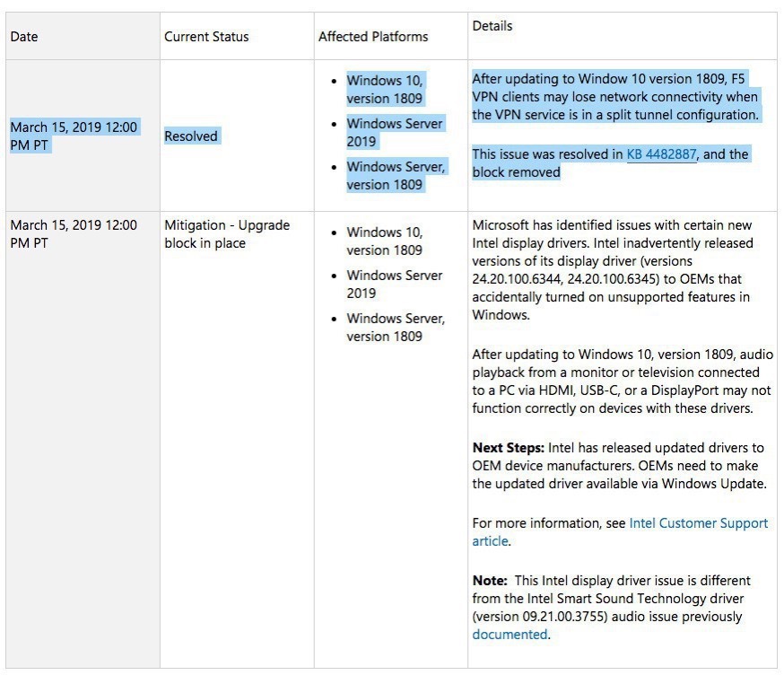Viewport: 784px width, 675px height.
Task: Click highlighted 'Windows Server, version 1809' bullet
Action: pyautogui.click(x=396, y=175)
